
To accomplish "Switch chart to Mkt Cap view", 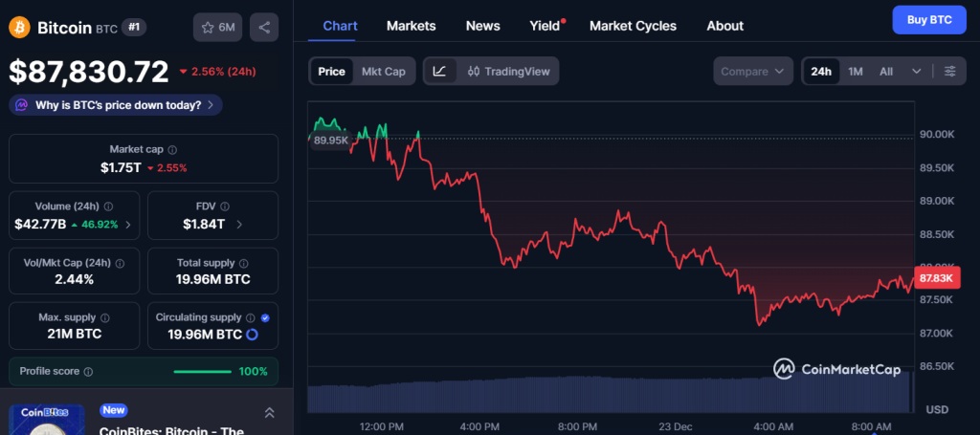I will pyautogui.click(x=383, y=71).
